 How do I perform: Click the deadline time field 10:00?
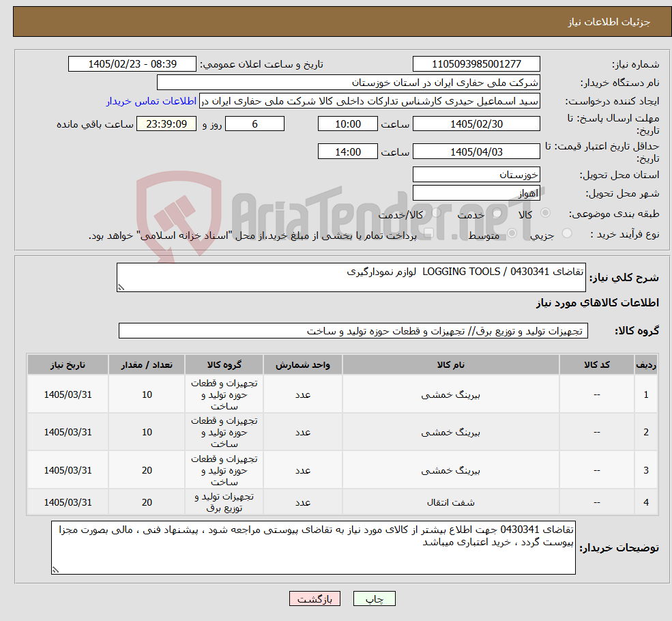(347, 124)
